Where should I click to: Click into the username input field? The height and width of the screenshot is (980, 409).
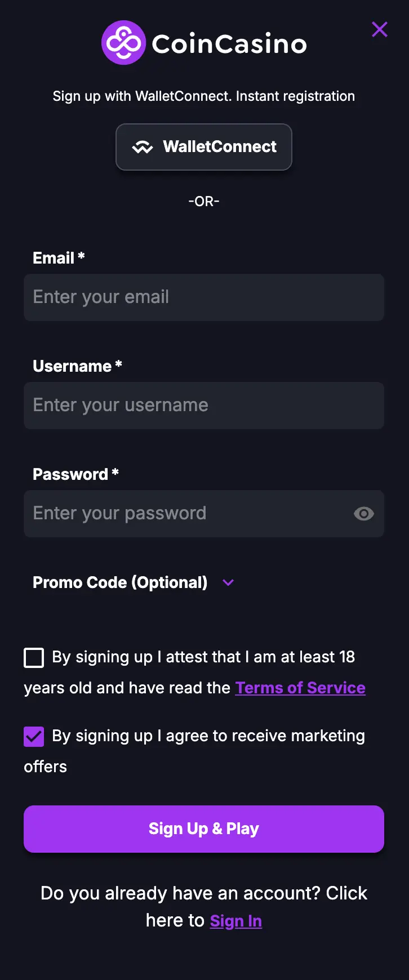click(204, 406)
